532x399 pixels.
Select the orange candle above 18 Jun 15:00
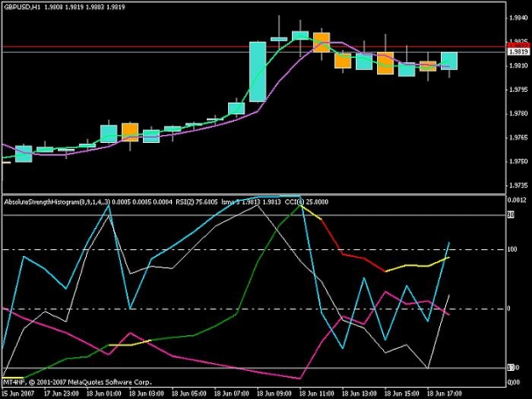(x=386, y=63)
